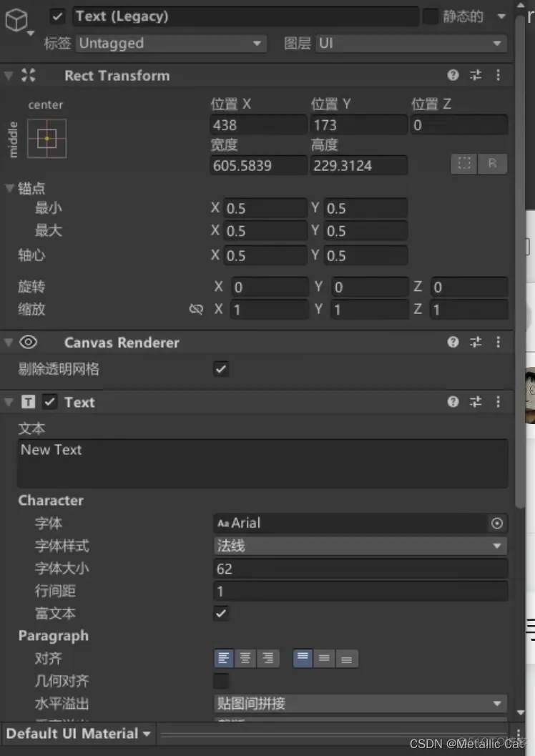Select center horizontal alignment
This screenshot has height=756, width=535.
point(245,658)
